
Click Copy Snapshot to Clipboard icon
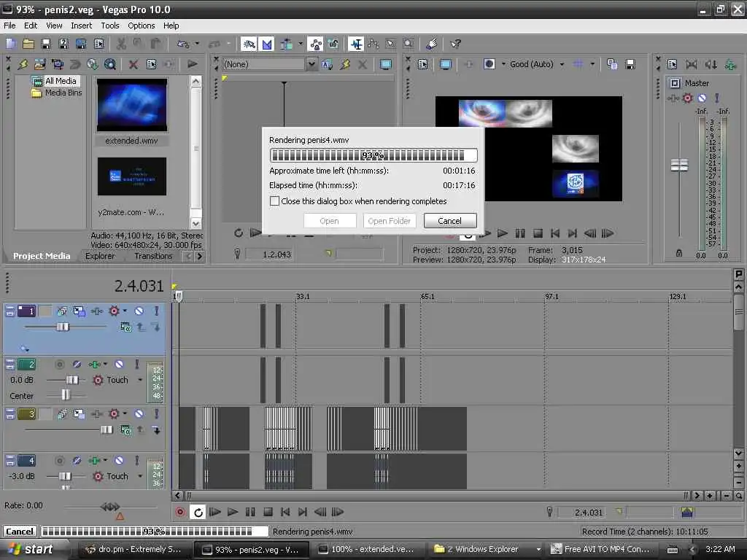pos(612,64)
